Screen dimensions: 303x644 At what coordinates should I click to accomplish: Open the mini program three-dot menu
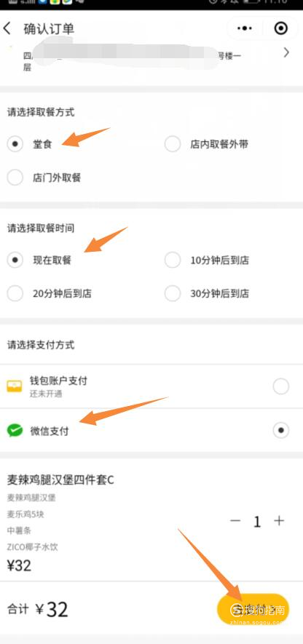(245, 28)
